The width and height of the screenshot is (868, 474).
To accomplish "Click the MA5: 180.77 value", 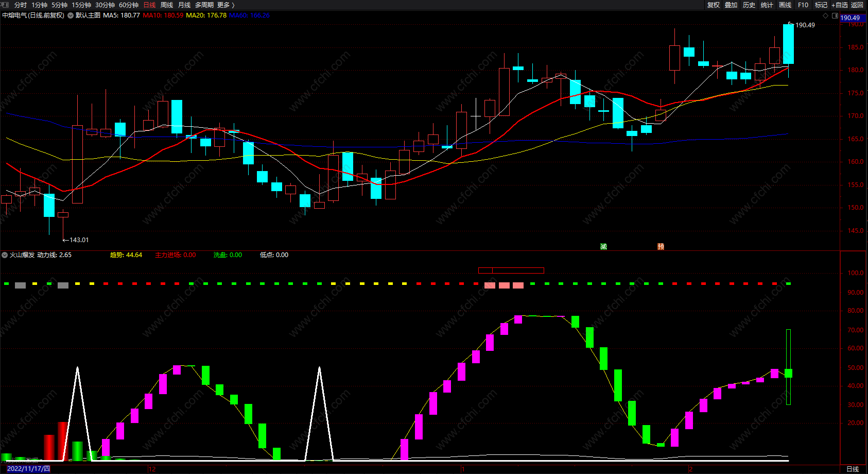I will click(x=121, y=15).
